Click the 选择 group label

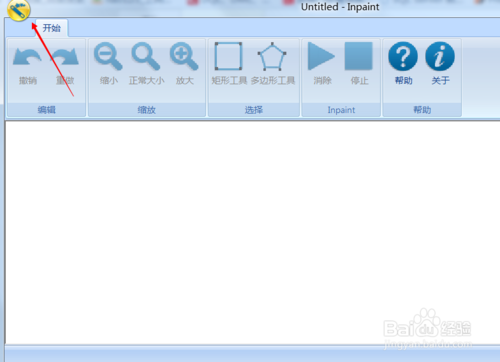(254, 110)
